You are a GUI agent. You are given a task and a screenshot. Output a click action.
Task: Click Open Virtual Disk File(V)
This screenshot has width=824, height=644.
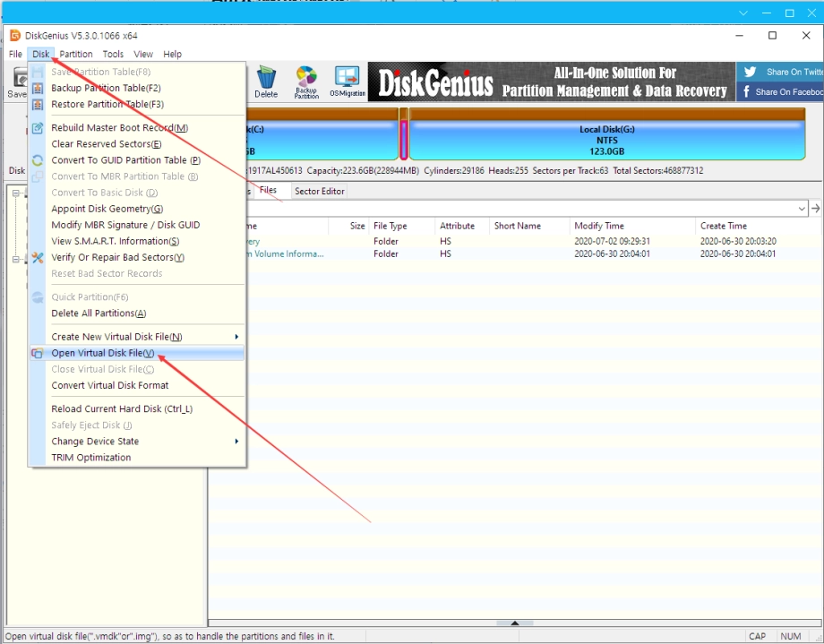click(x=138, y=353)
